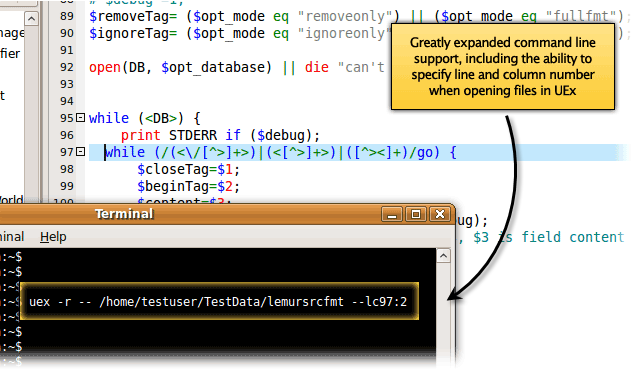Collapse the code fold at line 97
Viewport: 637px width, 372px height.
80,152
